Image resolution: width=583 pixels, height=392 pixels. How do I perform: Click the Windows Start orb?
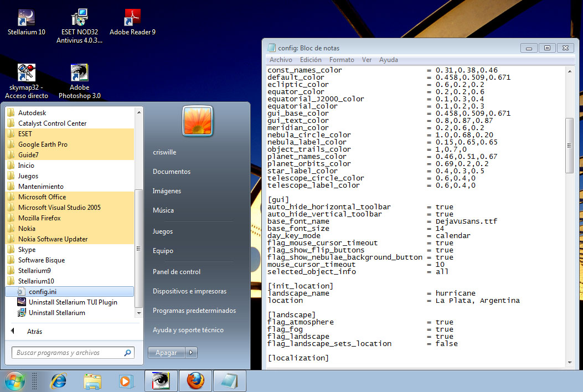point(15,381)
